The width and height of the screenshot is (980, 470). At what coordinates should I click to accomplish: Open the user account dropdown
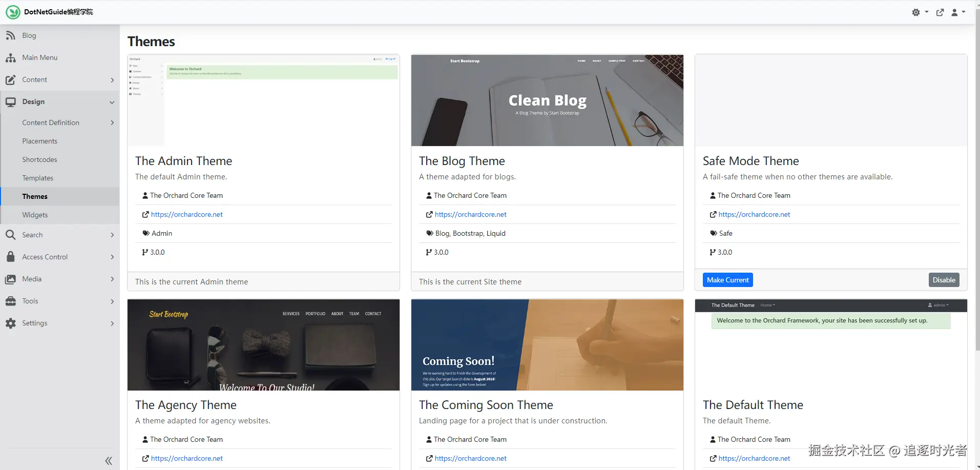click(957, 12)
